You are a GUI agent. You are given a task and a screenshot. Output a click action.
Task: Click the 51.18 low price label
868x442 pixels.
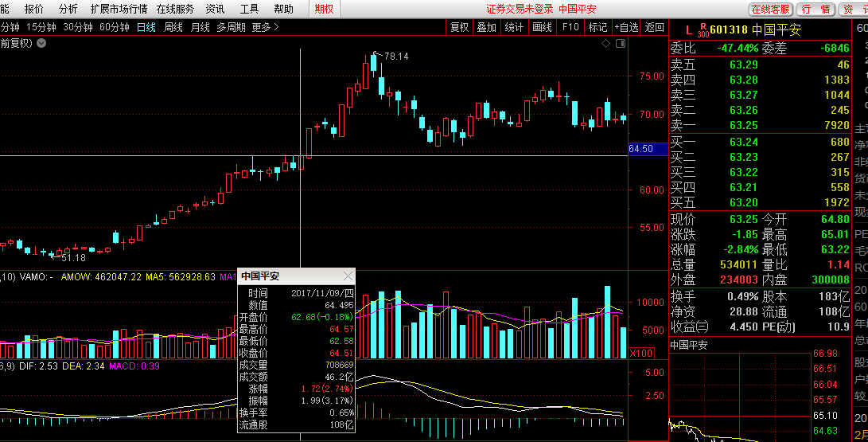click(x=74, y=257)
